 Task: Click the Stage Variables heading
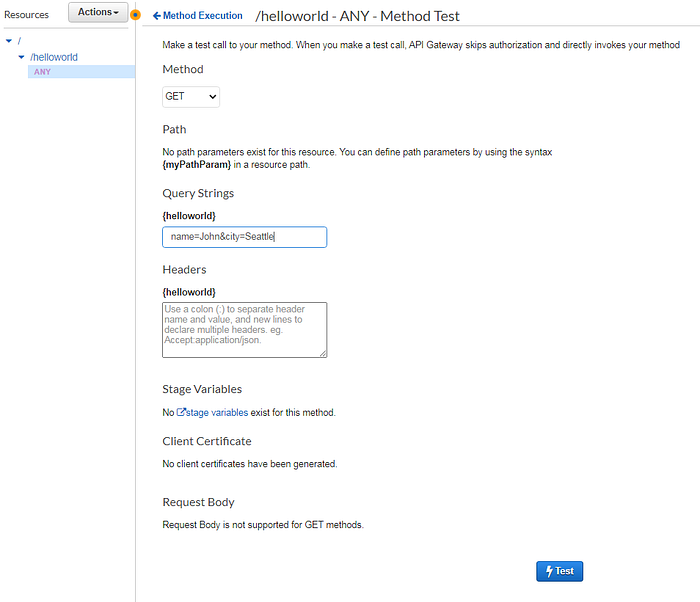tap(202, 389)
